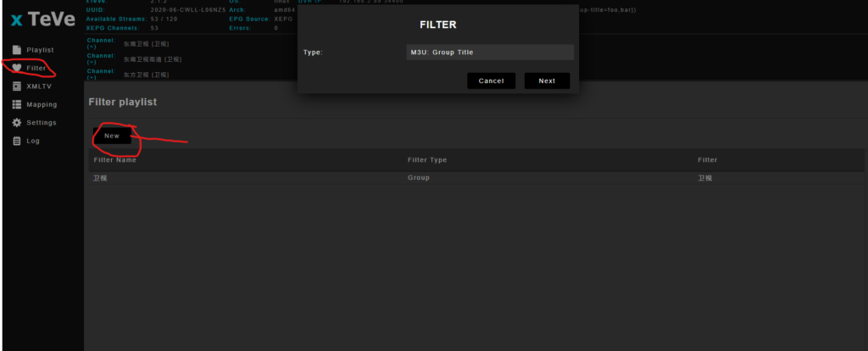Image resolution: width=868 pixels, height=351 pixels.
Task: Click the Errors value 0
Action: pos(275,28)
